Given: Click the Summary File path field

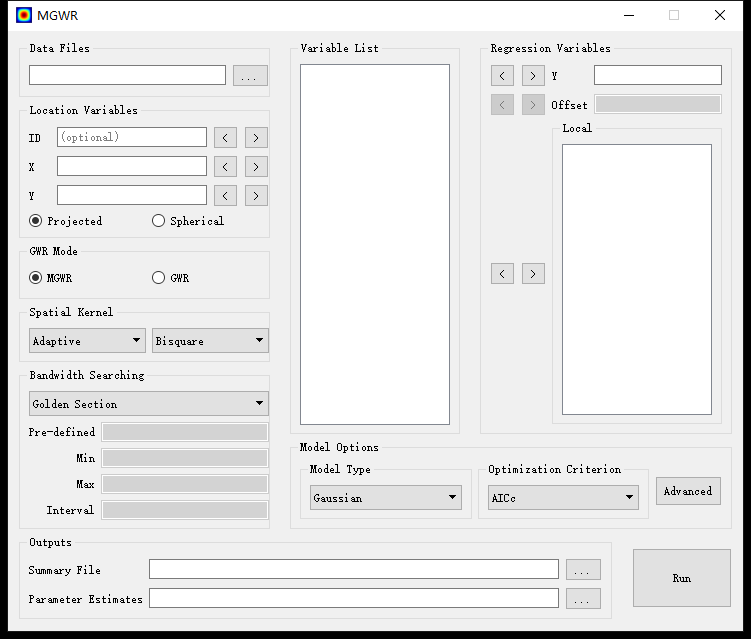Looking at the screenshot, I should 354,569.
